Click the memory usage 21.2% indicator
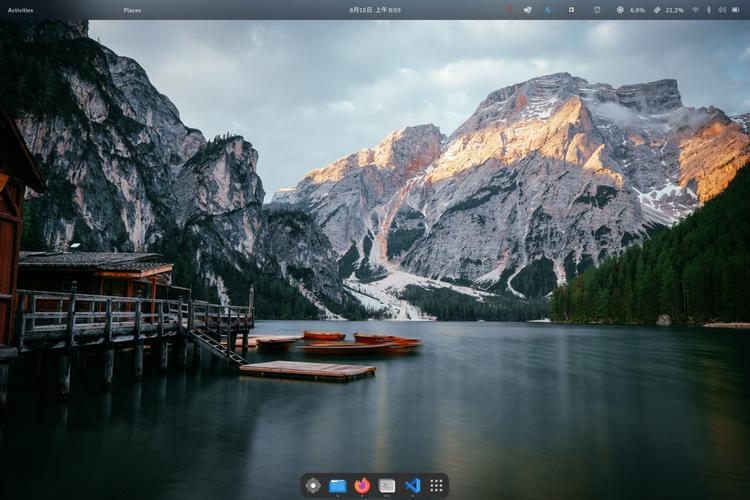 pos(669,10)
